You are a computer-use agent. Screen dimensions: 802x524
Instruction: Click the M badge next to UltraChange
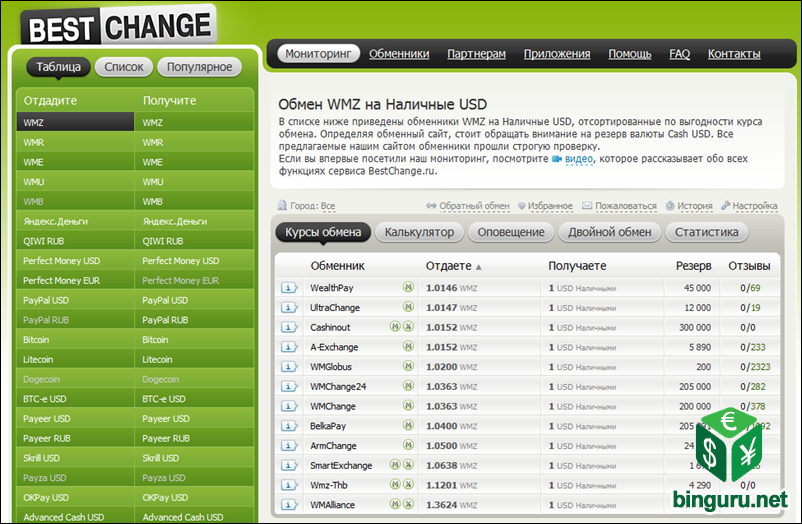pyautogui.click(x=408, y=307)
